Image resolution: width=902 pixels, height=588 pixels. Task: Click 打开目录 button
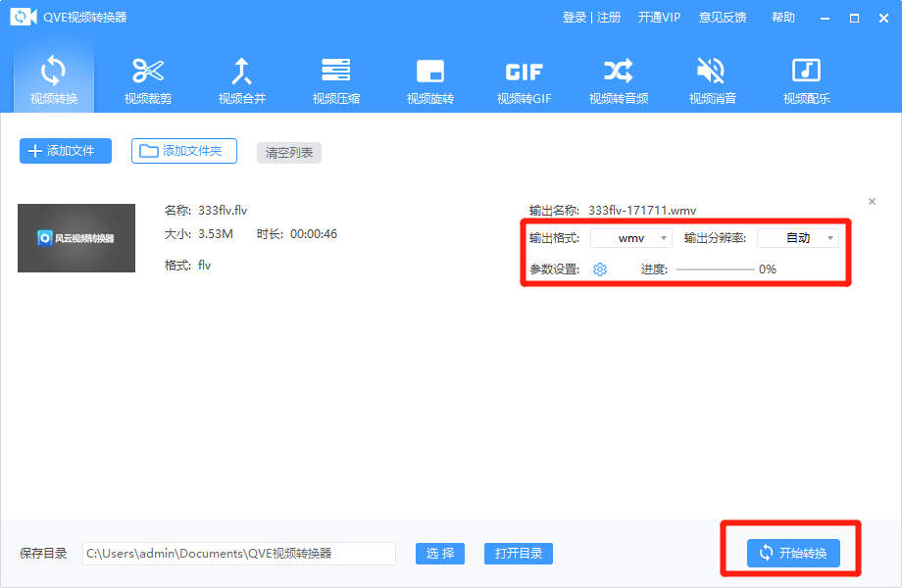click(519, 554)
